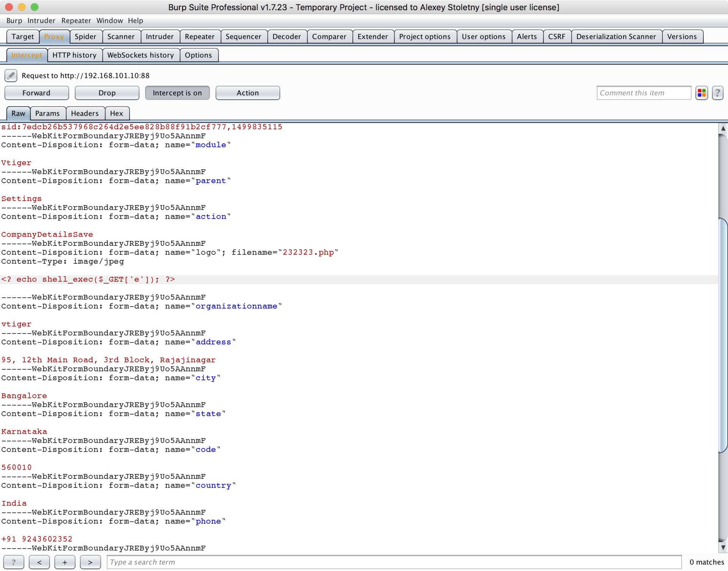Click the plus search options button

(64, 562)
